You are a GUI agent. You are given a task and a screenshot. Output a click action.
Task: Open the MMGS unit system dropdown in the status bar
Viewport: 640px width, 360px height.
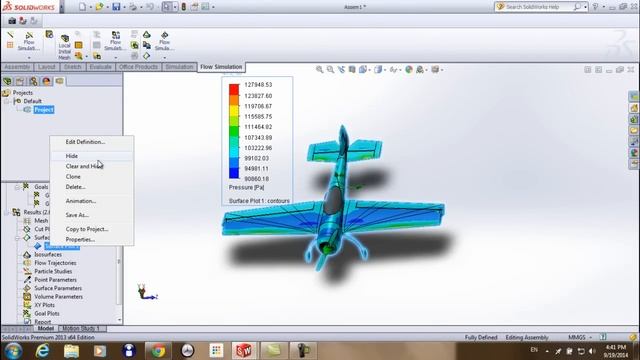(x=590, y=338)
